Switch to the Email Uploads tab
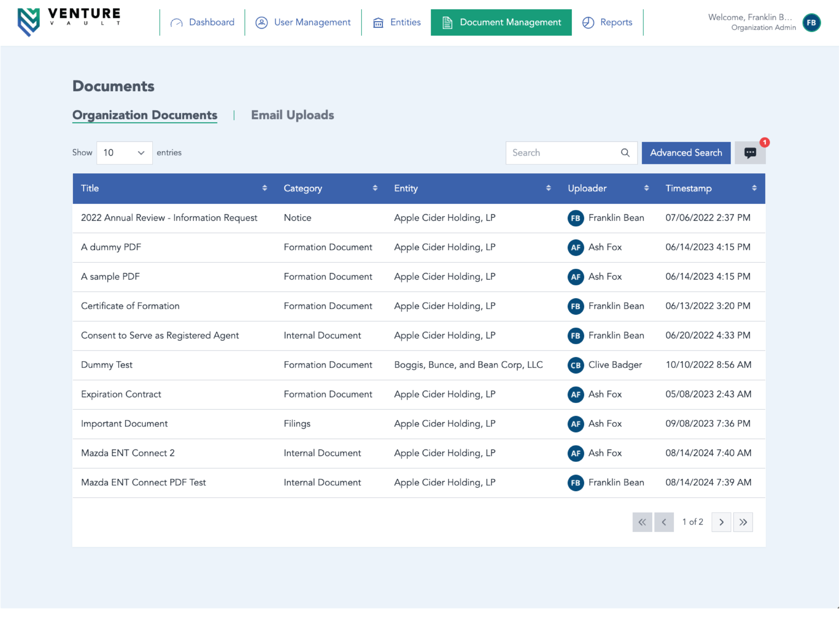This screenshot has width=840, height=627. coord(292,115)
